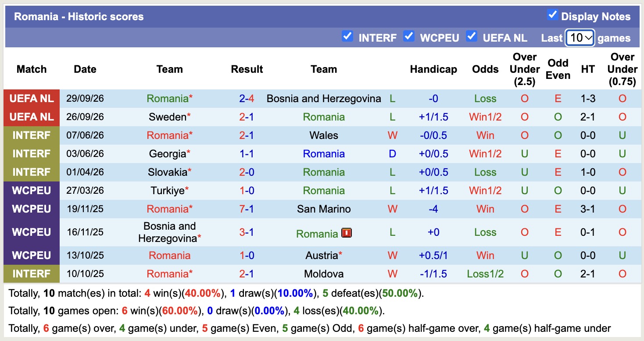Open the 7-1 San Marino result
Screen dimensions: 644x341
pos(247,209)
